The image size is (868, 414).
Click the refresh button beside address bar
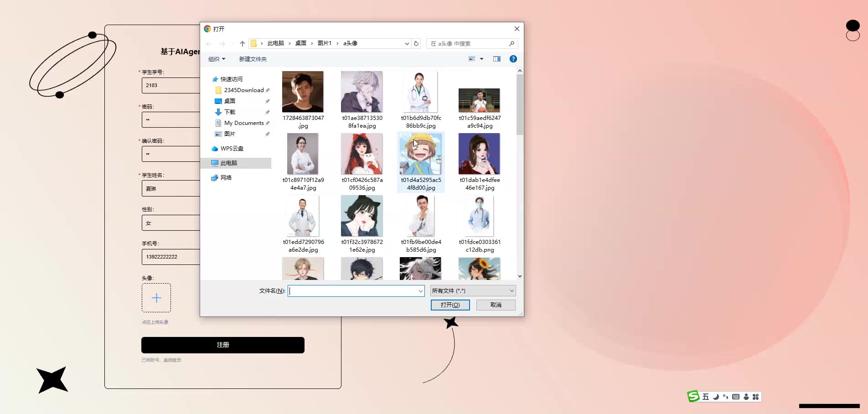click(416, 44)
